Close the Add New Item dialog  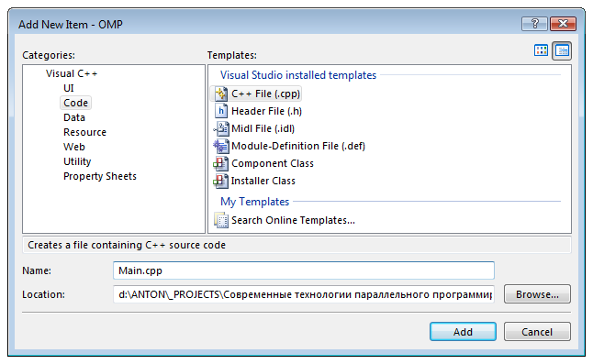coord(563,24)
